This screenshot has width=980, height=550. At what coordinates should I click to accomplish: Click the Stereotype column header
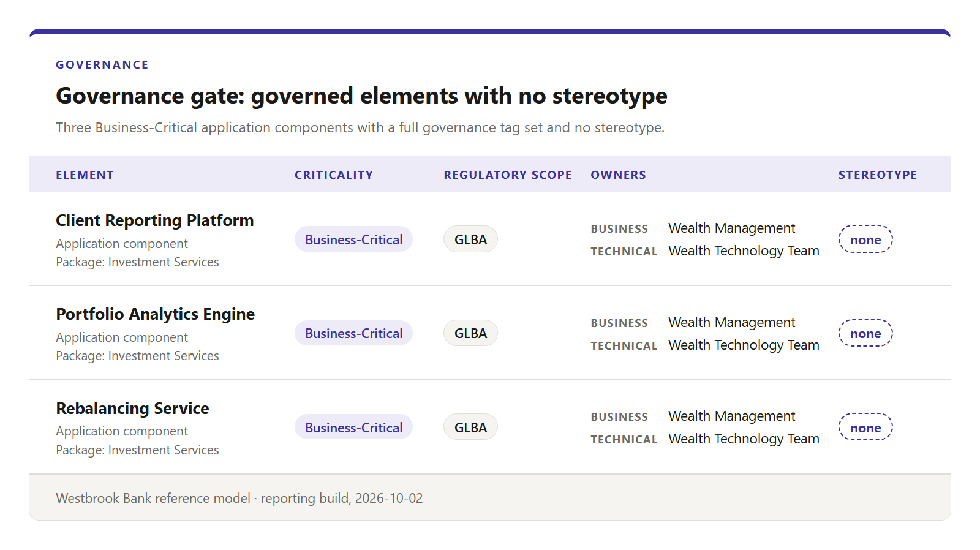pos(878,175)
